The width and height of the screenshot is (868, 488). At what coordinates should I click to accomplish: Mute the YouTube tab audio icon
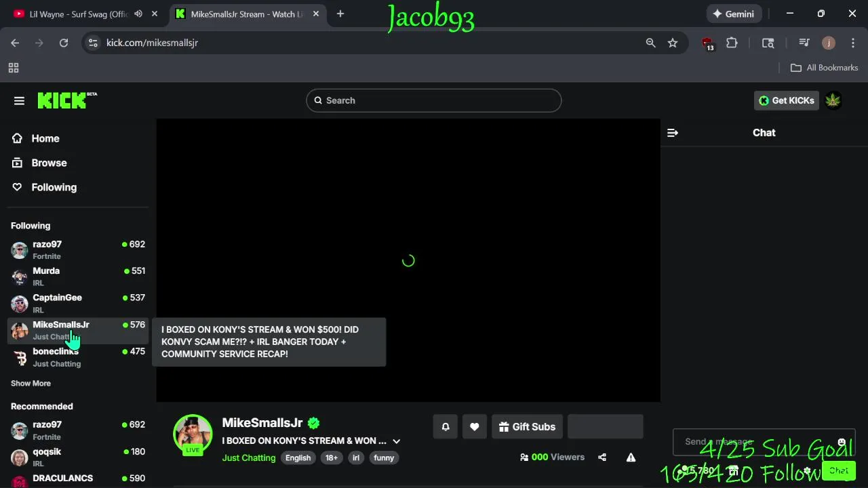tap(138, 14)
